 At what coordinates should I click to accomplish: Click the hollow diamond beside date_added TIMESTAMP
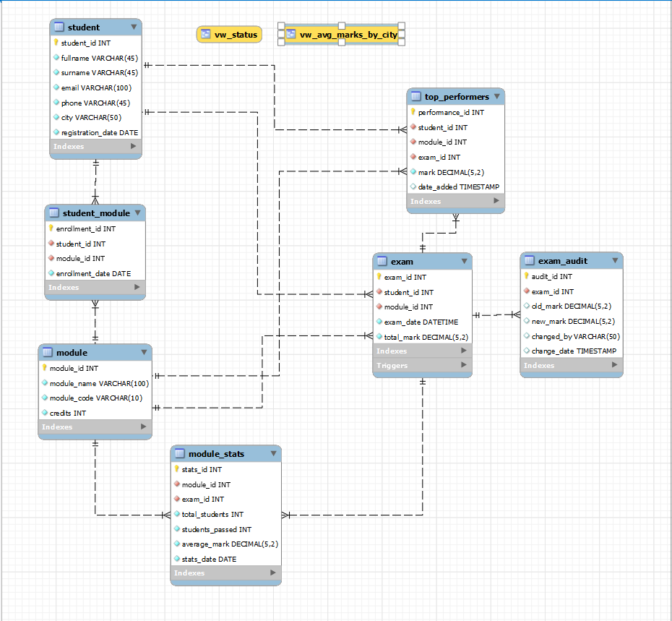(413, 186)
